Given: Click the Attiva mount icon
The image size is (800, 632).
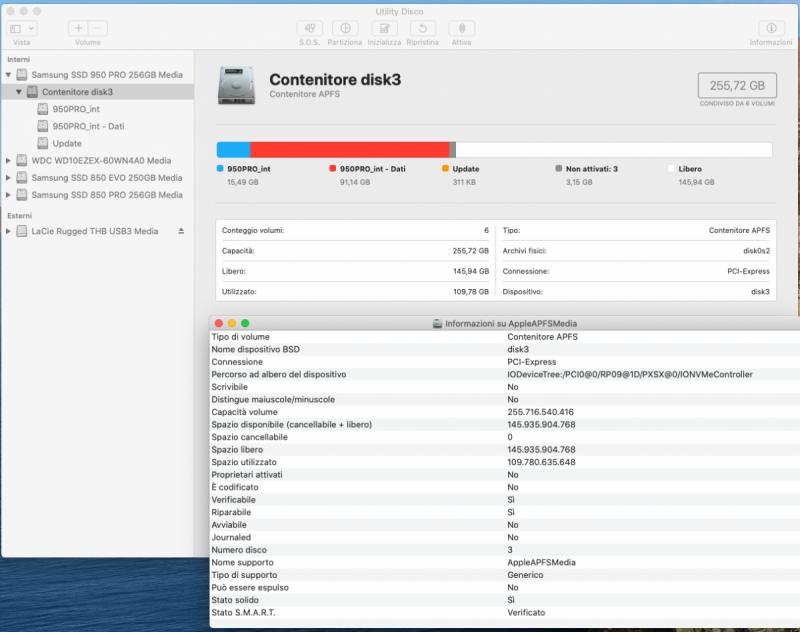Looking at the screenshot, I should [x=461, y=29].
